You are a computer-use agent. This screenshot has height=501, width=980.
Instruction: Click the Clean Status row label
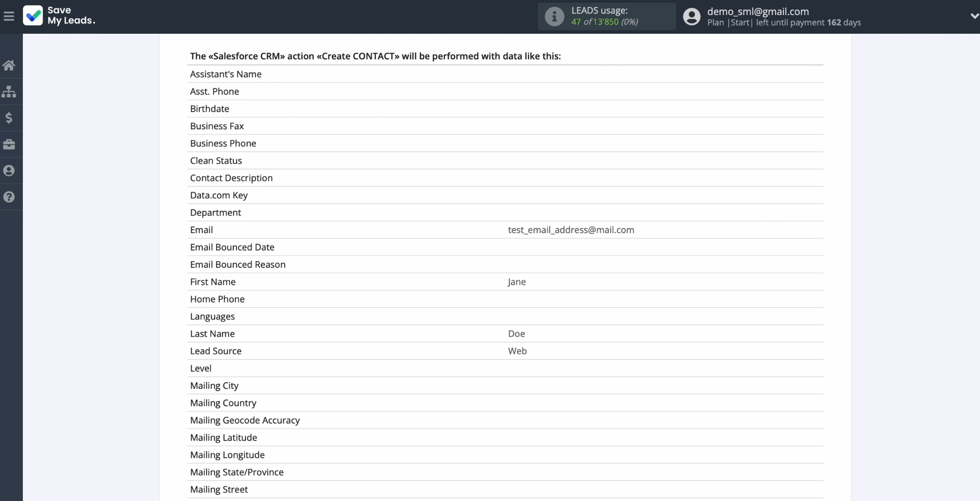click(x=216, y=160)
